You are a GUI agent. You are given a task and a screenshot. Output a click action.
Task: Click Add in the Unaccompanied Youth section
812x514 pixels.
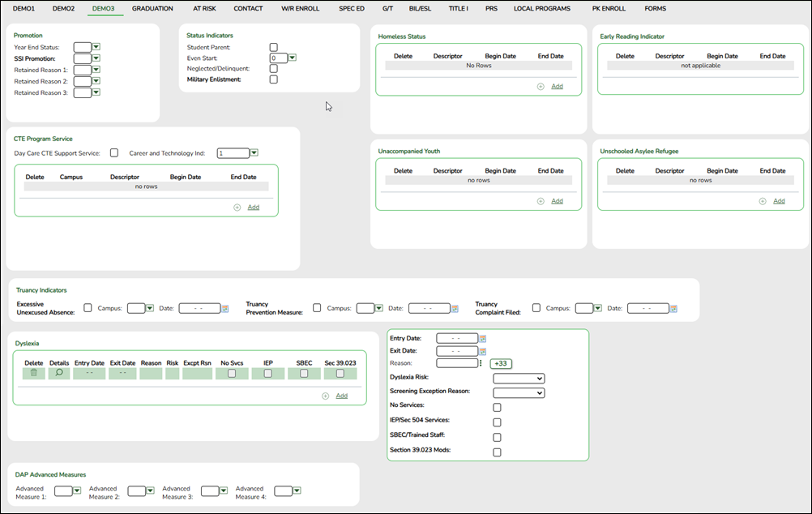click(x=556, y=200)
